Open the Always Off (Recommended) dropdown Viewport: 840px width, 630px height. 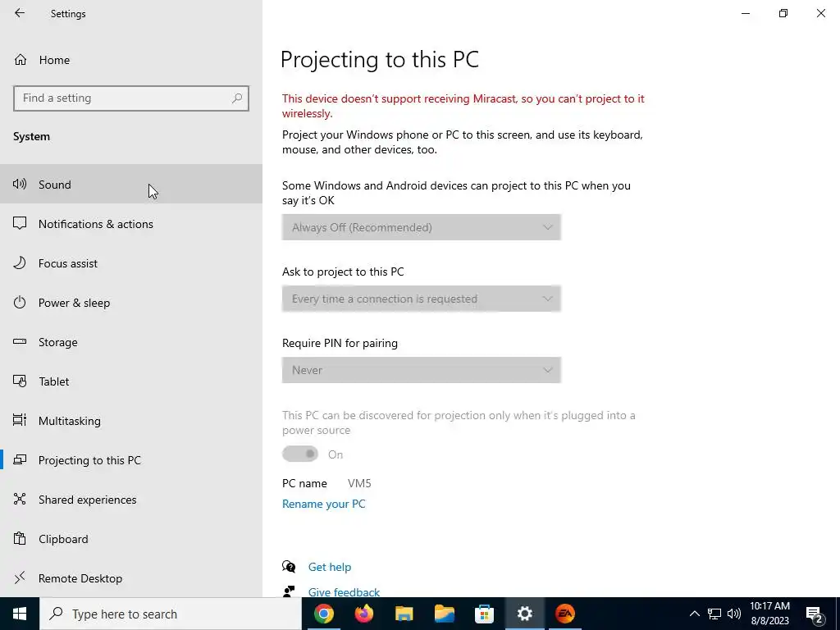[x=422, y=227]
